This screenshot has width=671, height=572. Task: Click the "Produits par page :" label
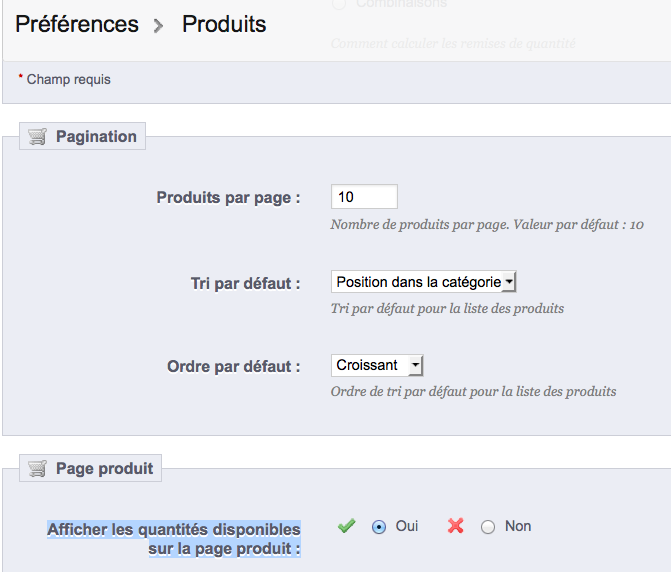(x=228, y=198)
